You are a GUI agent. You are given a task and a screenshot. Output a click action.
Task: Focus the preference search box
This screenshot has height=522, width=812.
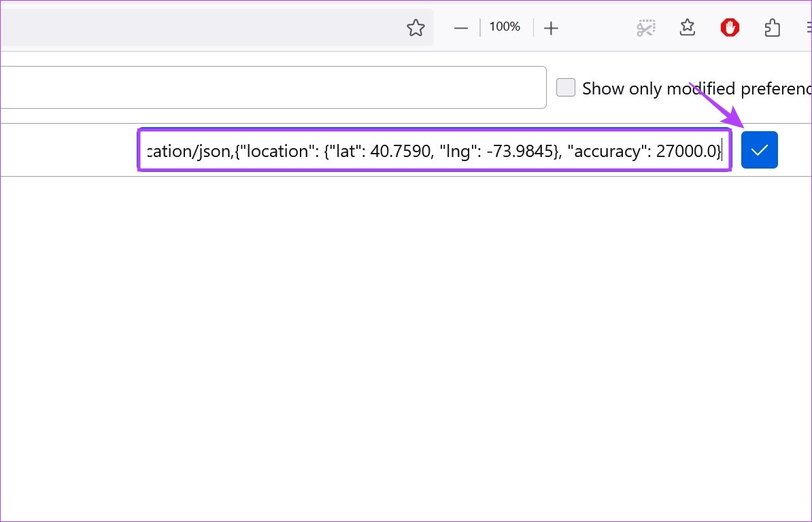[272, 87]
